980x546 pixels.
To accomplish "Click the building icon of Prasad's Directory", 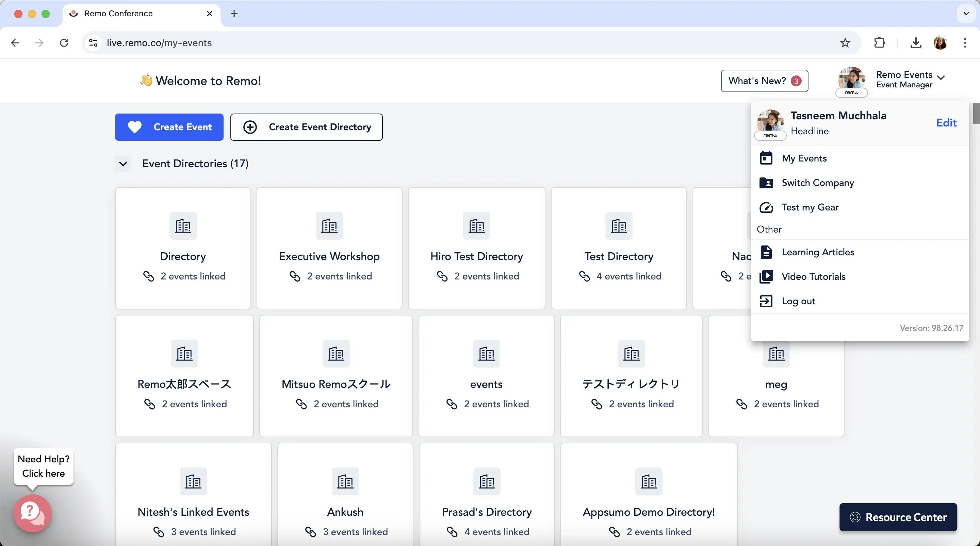I will point(487,481).
